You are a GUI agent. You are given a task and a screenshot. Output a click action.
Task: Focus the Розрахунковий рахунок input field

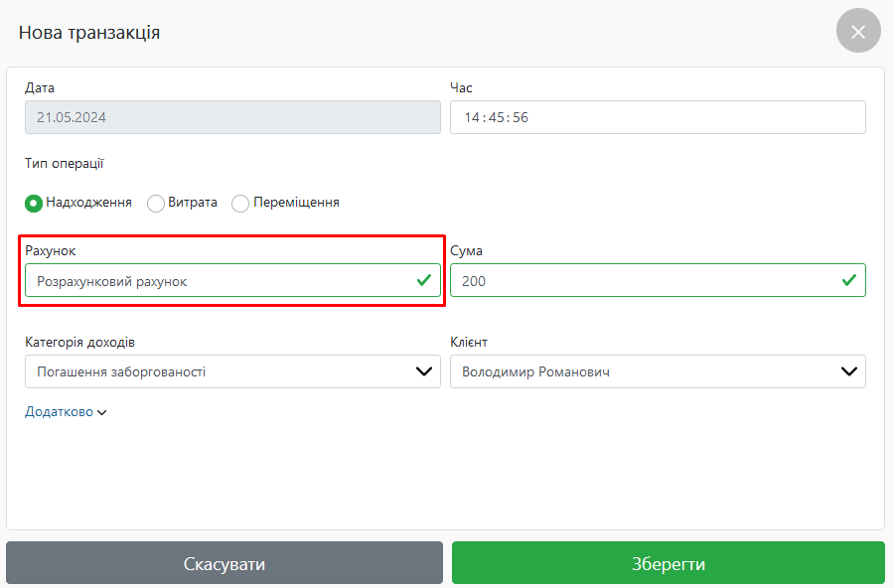pos(219,281)
